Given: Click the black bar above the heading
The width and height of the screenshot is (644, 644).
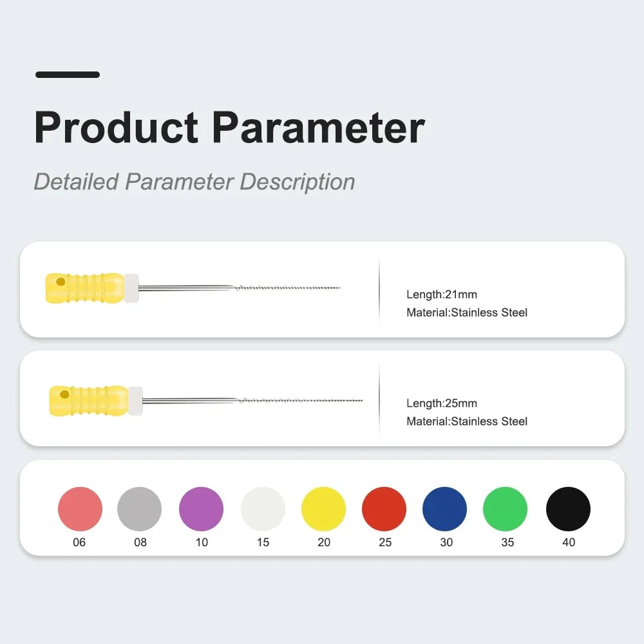Looking at the screenshot, I should point(68,75).
